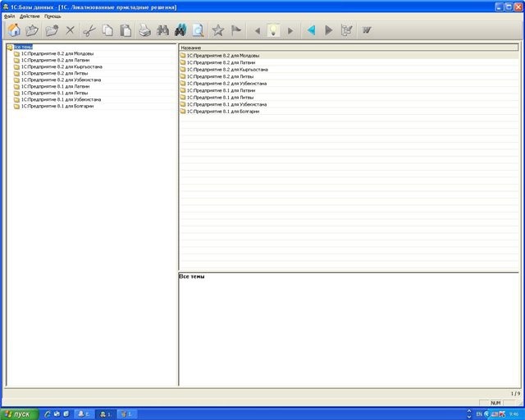Select tree item 8.1 для Латвии
Image resolution: width=525 pixels, height=420 pixels.
55,86
